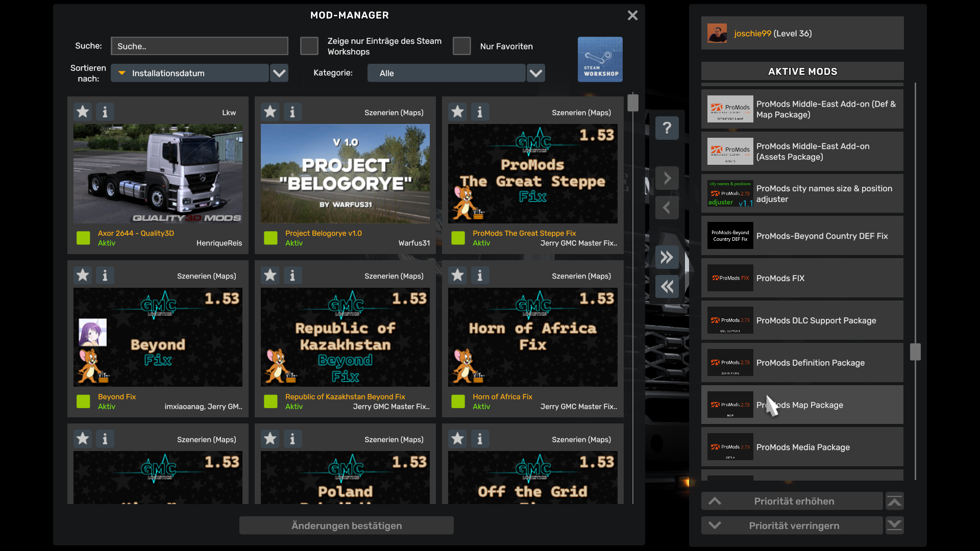Click the category dropdown arrow button
The image size is (980, 551).
[536, 73]
